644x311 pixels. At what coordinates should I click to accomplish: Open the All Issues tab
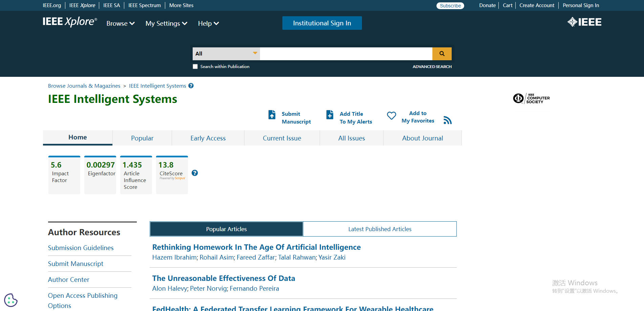tap(351, 138)
